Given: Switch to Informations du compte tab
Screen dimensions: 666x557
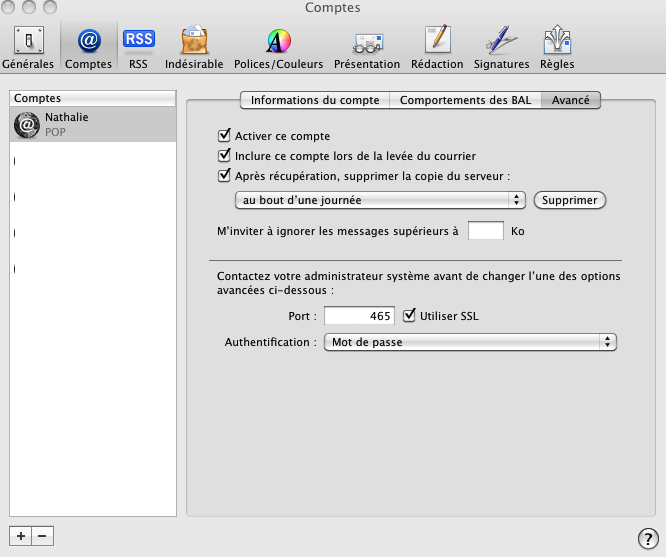Looking at the screenshot, I should [x=314, y=100].
